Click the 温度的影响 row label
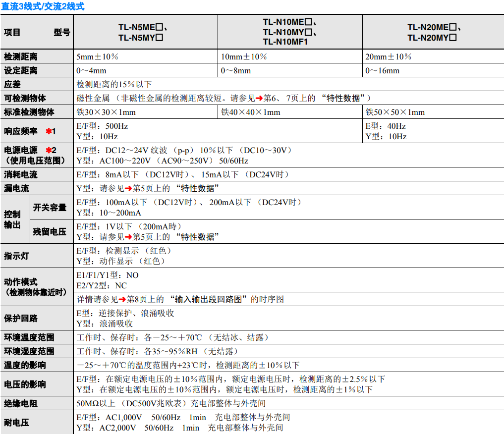 pos(25,365)
